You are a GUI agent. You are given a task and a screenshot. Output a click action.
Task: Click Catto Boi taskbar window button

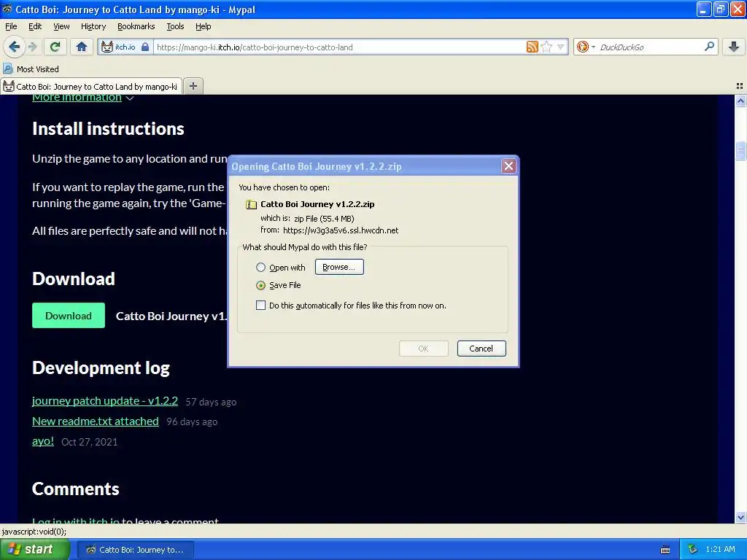coord(136,550)
